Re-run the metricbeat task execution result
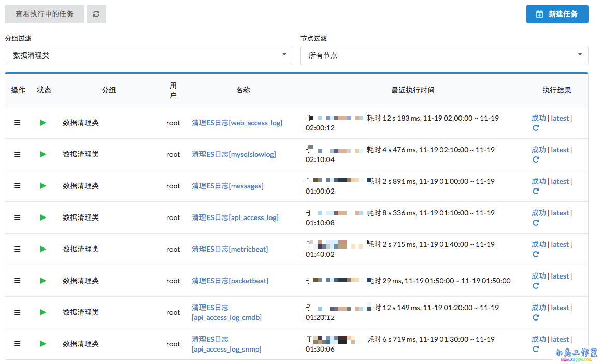 click(x=536, y=254)
